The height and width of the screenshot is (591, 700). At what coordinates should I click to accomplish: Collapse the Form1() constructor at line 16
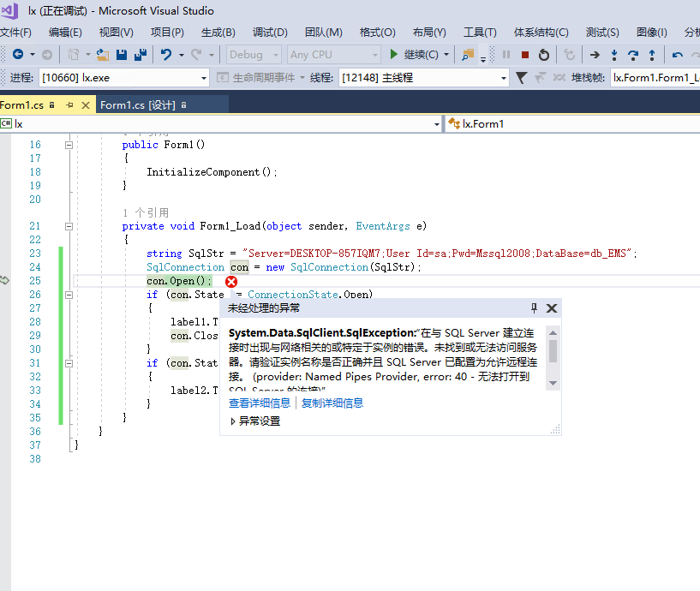(x=69, y=145)
